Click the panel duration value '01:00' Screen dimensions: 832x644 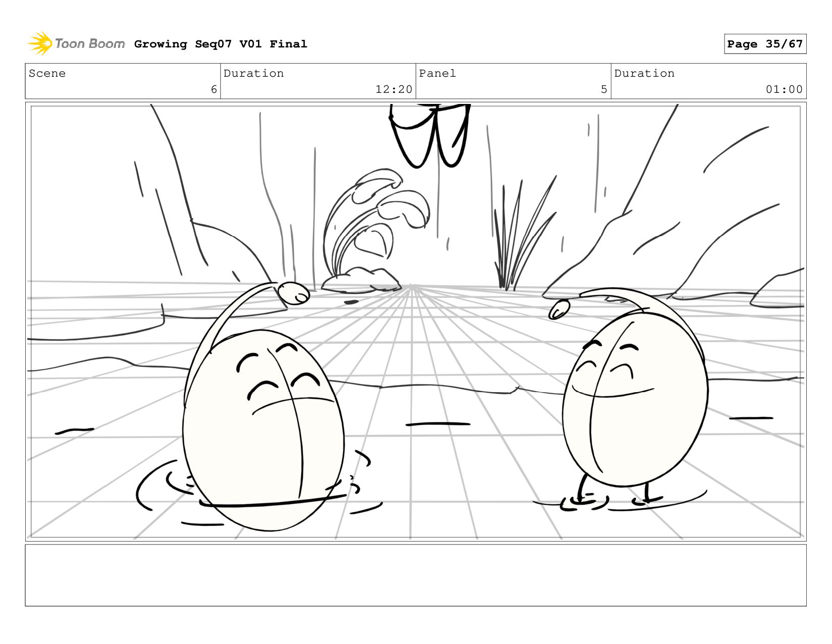point(784,89)
